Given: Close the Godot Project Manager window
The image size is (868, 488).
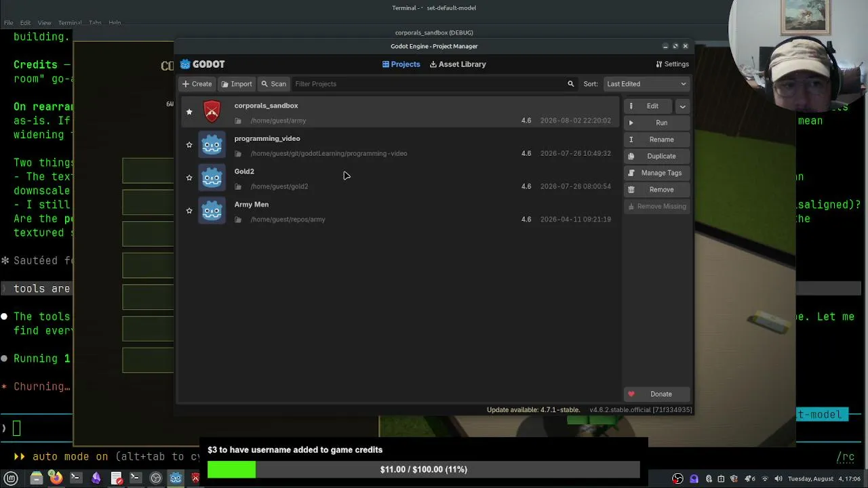Looking at the screenshot, I should click(x=685, y=46).
